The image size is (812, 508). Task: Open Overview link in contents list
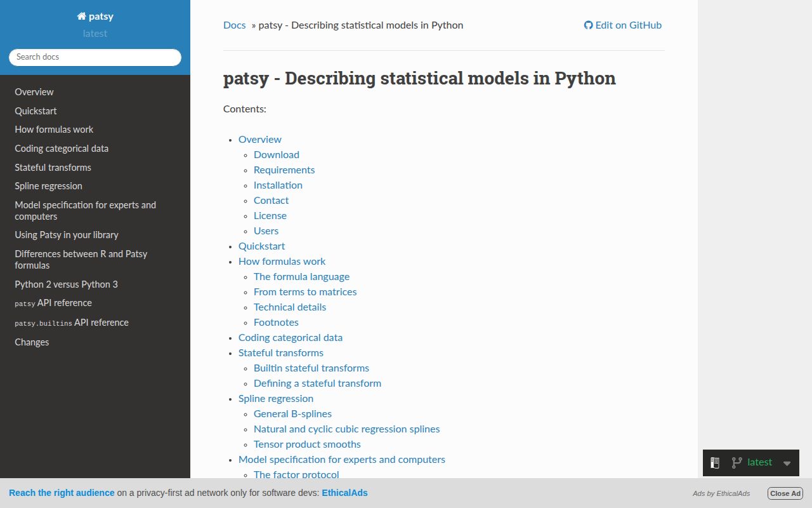(x=259, y=140)
